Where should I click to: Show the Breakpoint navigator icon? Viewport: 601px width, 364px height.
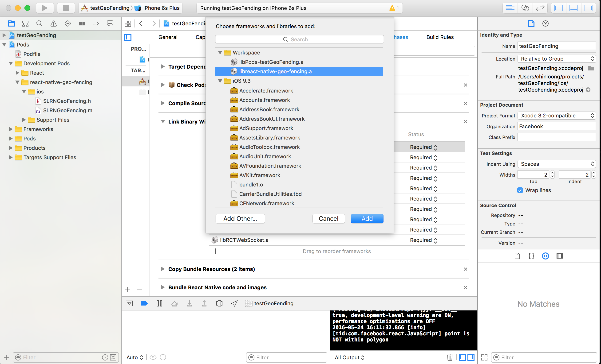96,23
